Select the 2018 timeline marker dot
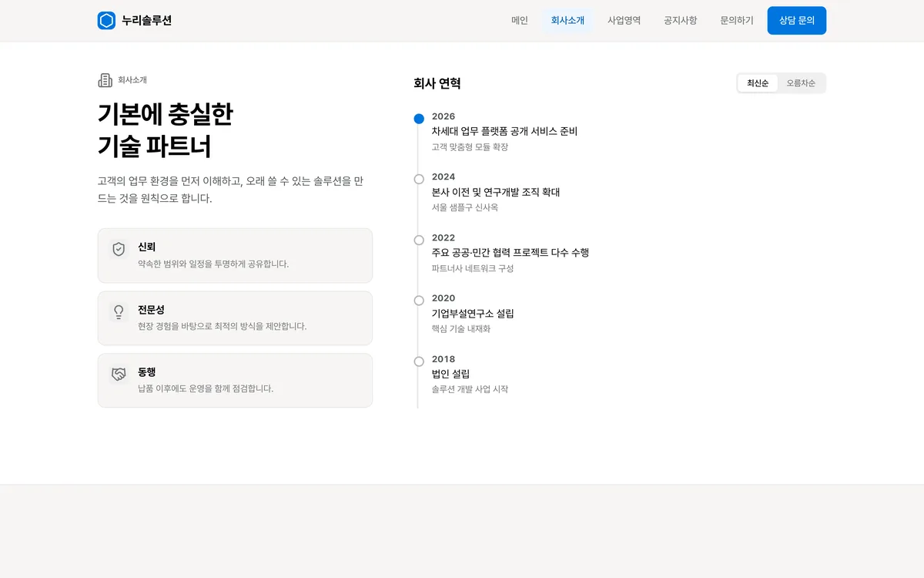Viewport: 924px width, 578px height. [x=419, y=361]
